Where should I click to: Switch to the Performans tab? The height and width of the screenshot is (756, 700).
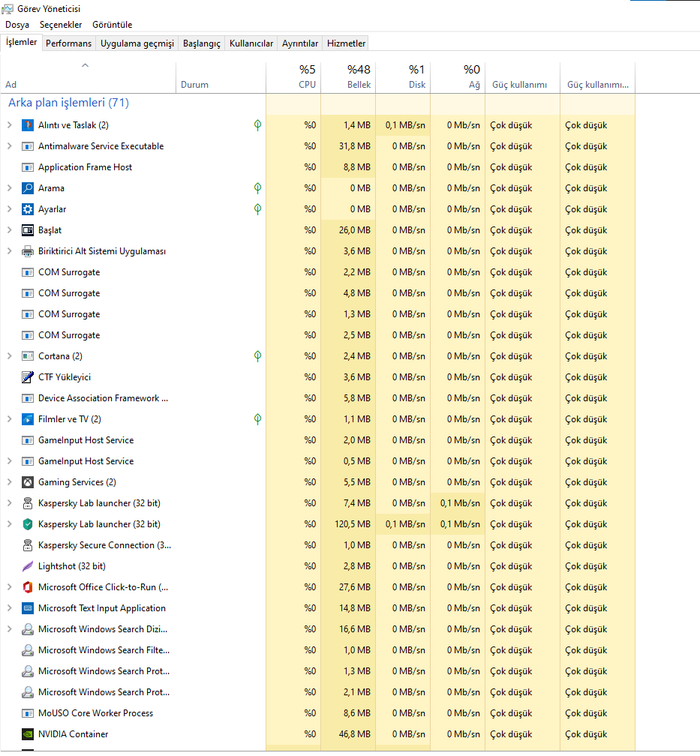[x=68, y=43]
